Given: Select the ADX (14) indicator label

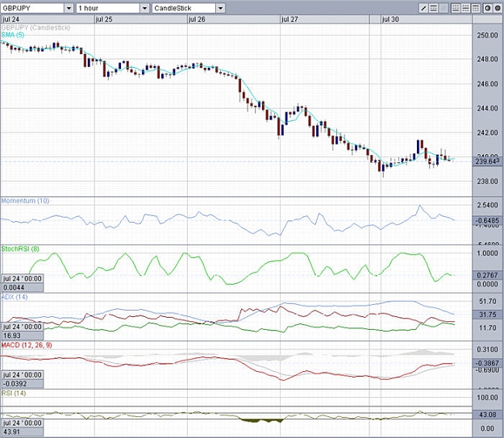Looking at the screenshot, I should [x=15, y=297].
